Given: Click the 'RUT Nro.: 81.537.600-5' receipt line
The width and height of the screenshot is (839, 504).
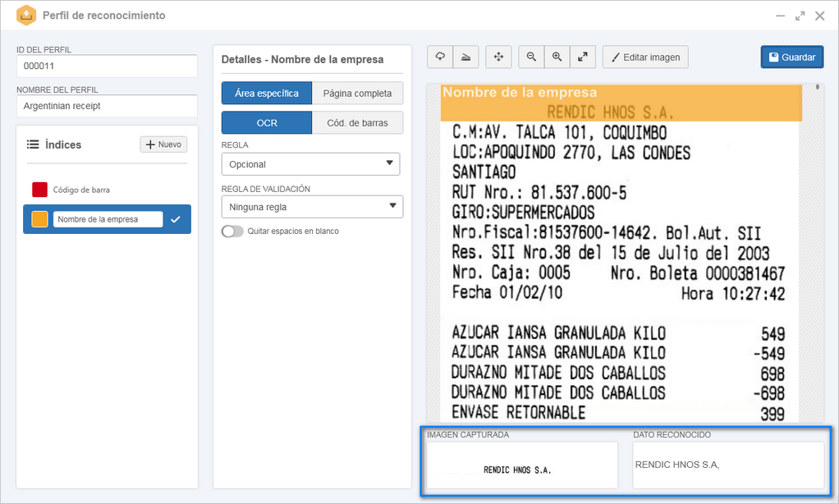Looking at the screenshot, I should point(539,193).
